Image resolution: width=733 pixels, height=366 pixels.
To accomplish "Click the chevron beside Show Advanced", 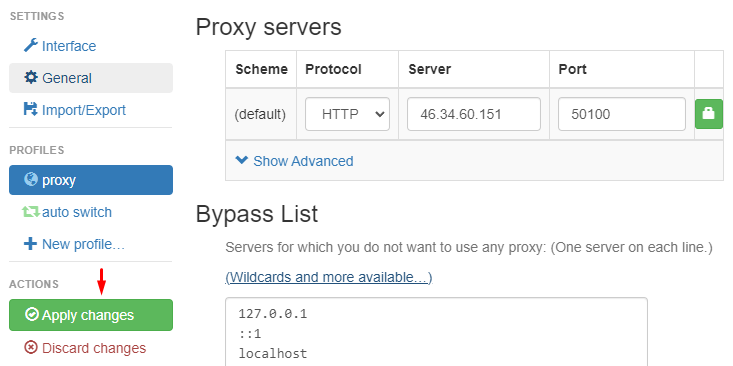I will [242, 160].
